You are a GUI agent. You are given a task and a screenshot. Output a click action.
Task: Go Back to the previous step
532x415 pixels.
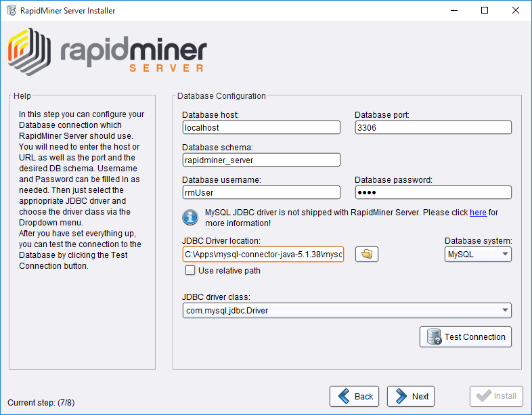355,396
